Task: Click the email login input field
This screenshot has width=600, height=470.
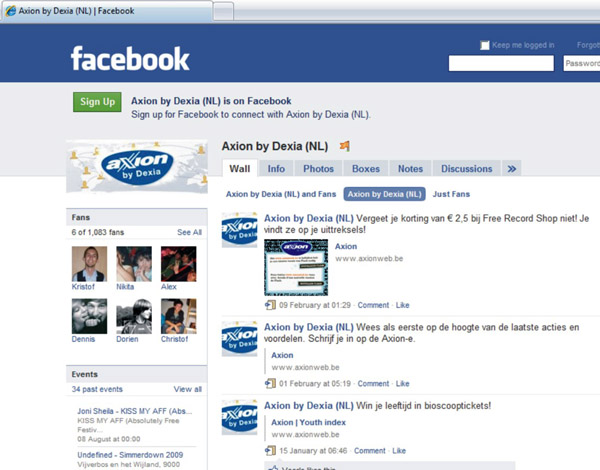Action: (501, 63)
